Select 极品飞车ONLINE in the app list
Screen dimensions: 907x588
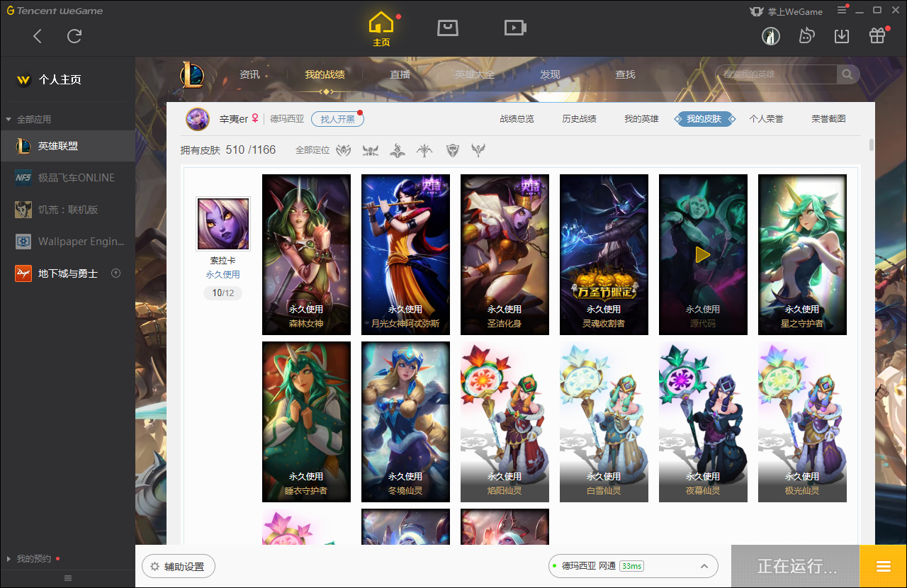tap(67, 178)
